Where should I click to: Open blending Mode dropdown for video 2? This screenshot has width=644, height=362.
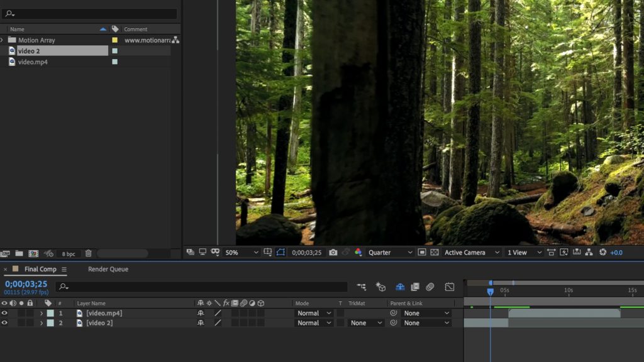313,323
